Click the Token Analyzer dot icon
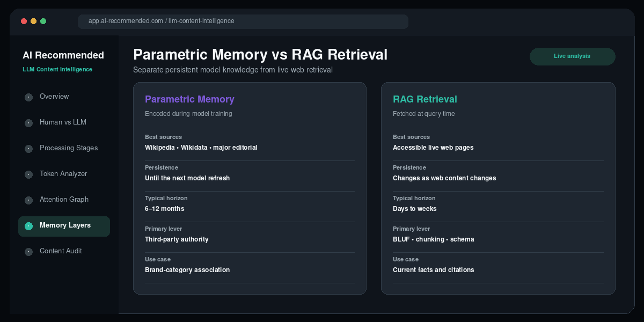This screenshot has height=322, width=644. coord(28,174)
